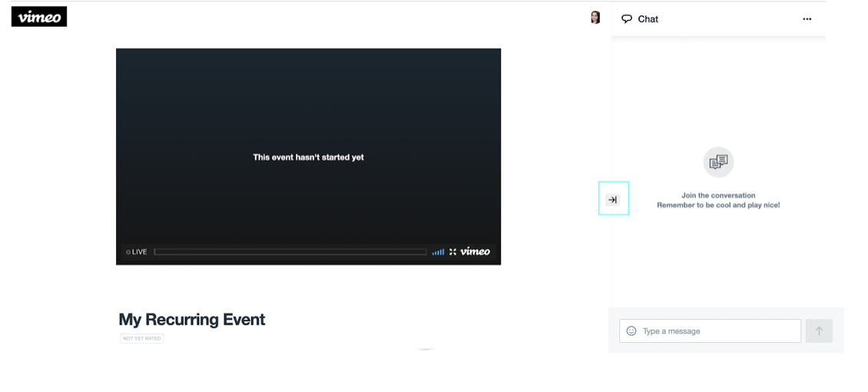Open the chat options three-dot menu
The image size is (868, 392).
807,18
